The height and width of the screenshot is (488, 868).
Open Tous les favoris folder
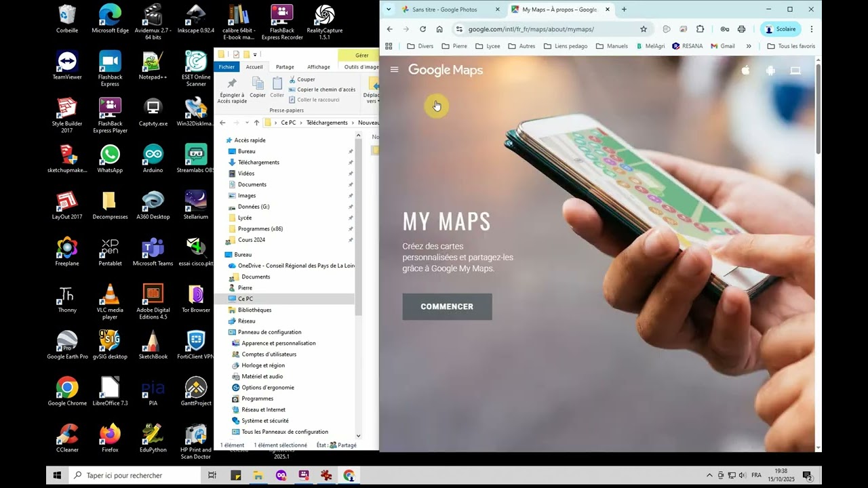[791, 46]
